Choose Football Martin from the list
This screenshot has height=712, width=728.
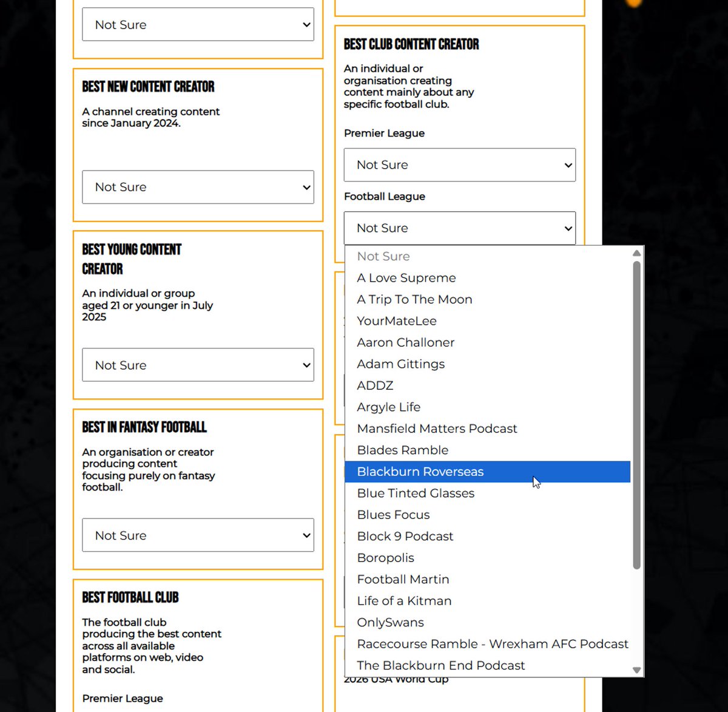point(488,580)
